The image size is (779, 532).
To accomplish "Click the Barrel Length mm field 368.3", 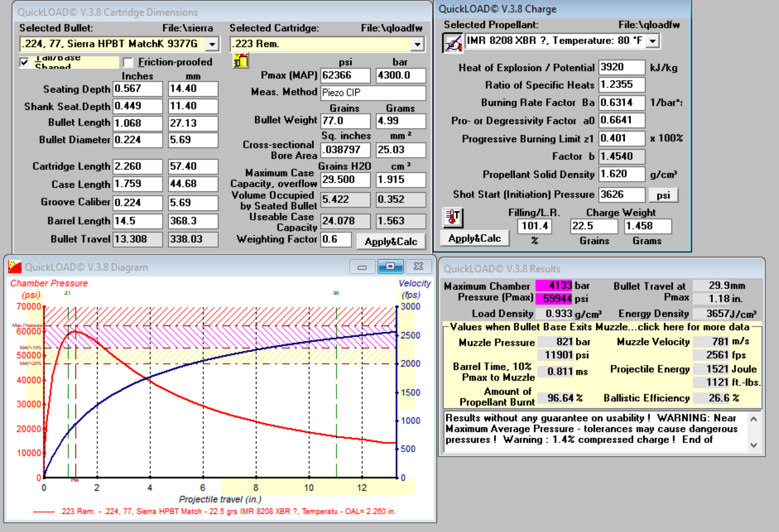I will (x=193, y=221).
